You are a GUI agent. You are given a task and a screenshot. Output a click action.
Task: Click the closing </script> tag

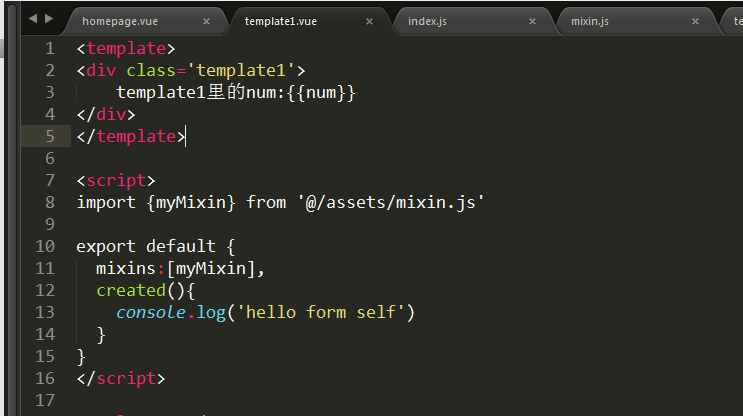pos(121,379)
